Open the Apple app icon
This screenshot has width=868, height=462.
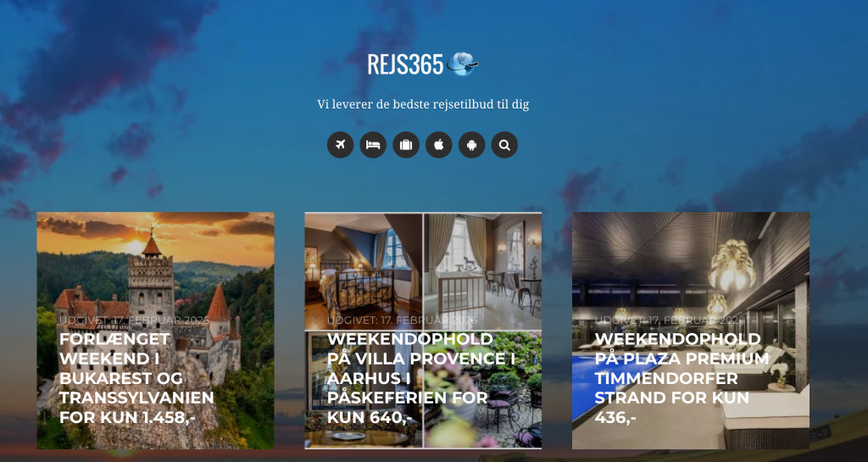(439, 145)
